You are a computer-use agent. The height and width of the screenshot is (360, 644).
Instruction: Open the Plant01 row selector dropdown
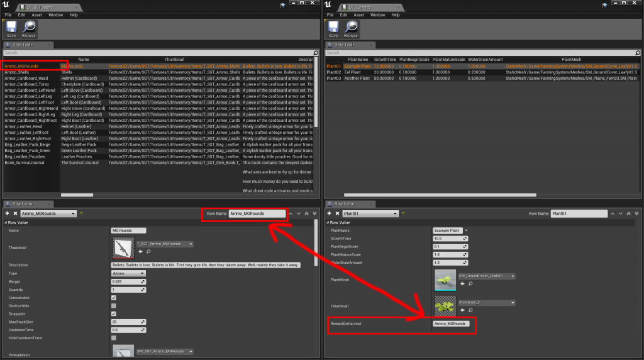click(x=371, y=214)
